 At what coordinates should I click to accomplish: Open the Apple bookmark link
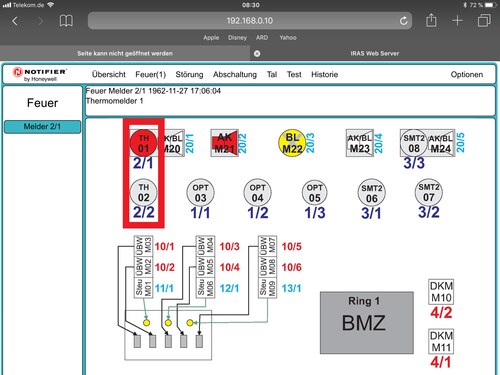tap(211, 38)
